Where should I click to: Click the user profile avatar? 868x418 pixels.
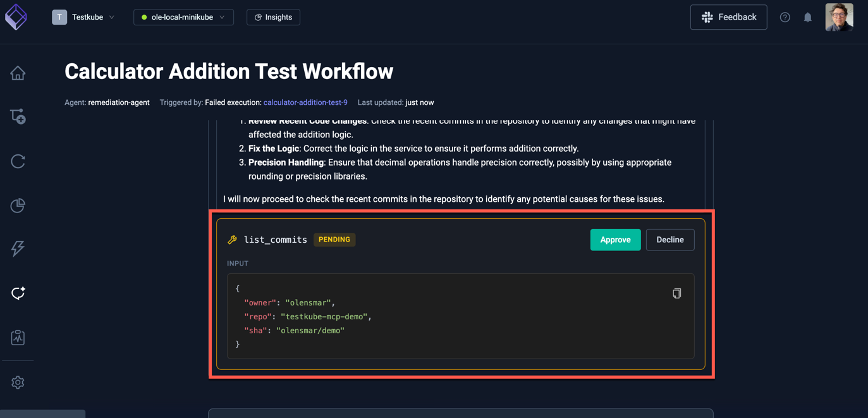(839, 17)
